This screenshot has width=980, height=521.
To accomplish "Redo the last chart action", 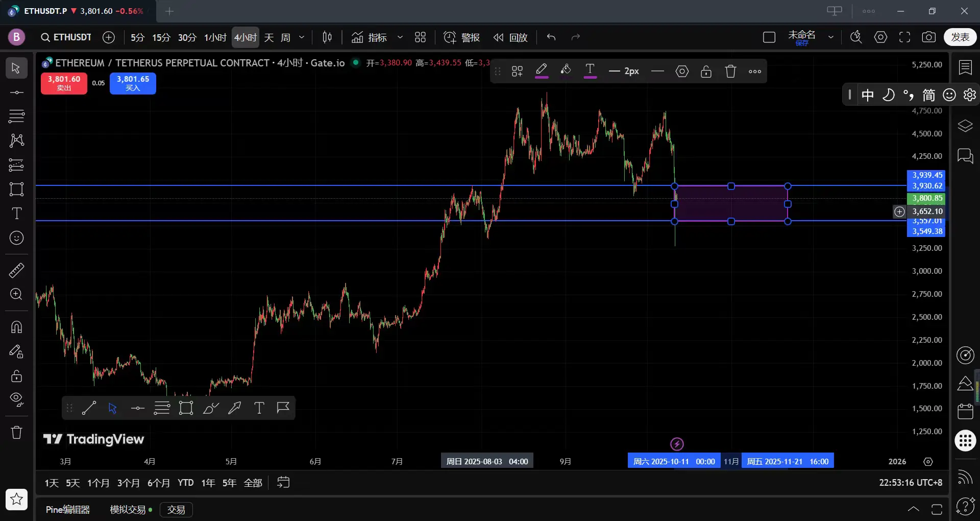I will tap(576, 37).
